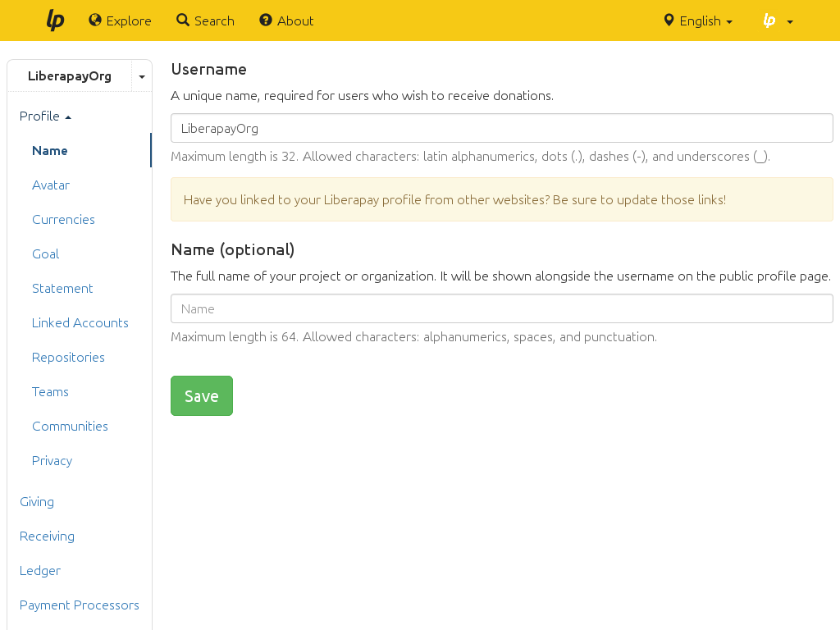Click inside the Username input field
The width and height of the screenshot is (840, 630).
pos(501,127)
